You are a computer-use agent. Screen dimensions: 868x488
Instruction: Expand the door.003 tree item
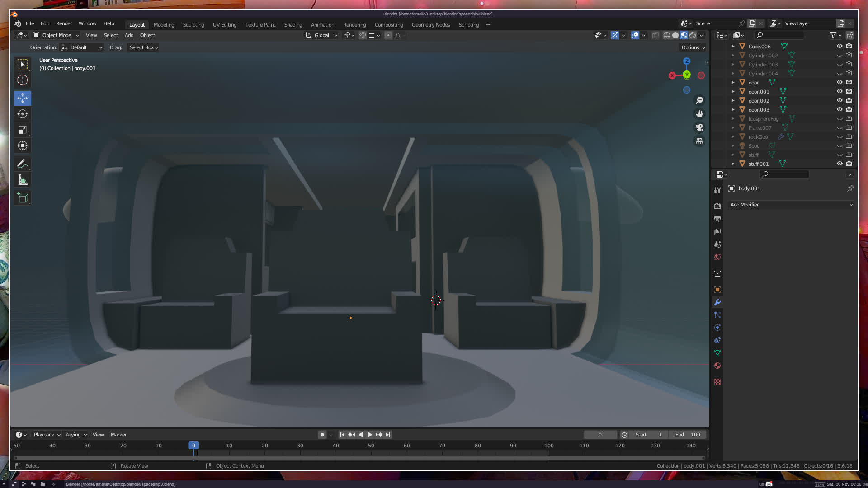tap(733, 110)
